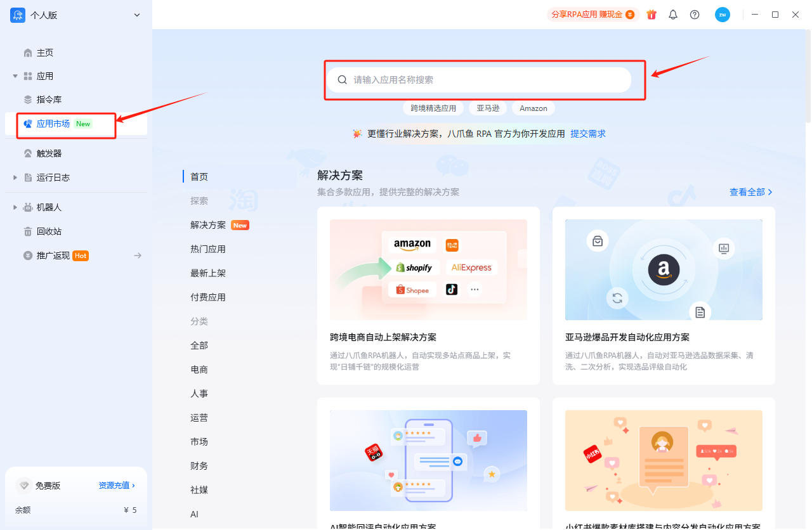Select the 首页 tab
Image resolution: width=812 pixels, height=530 pixels.
[x=199, y=177]
